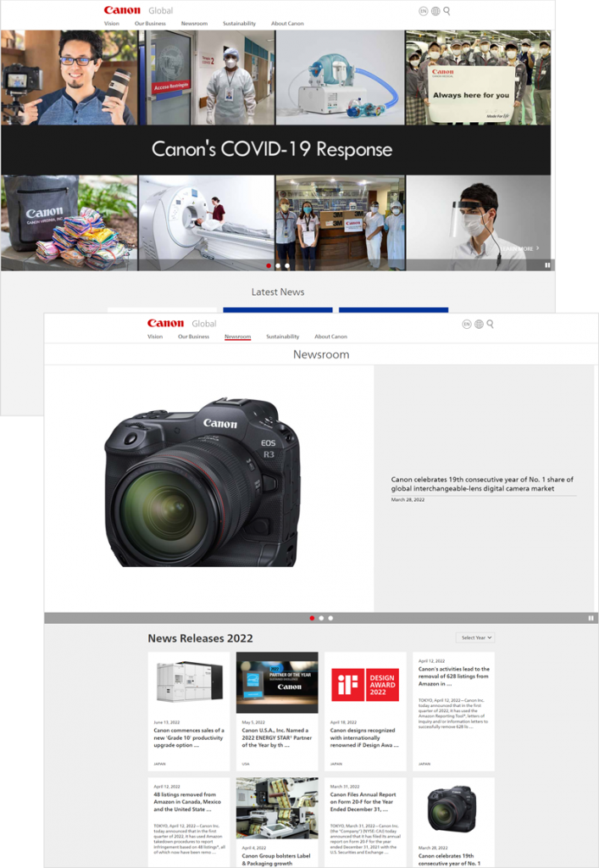Open Grade 10 productivity upgrade news link
The width and height of the screenshot is (599, 868).
point(189,738)
